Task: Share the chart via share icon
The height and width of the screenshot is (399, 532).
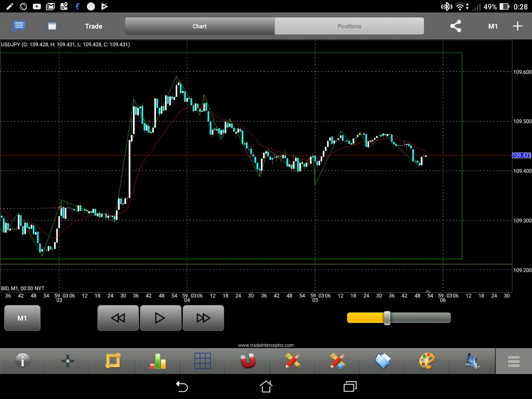Action: pos(456,26)
